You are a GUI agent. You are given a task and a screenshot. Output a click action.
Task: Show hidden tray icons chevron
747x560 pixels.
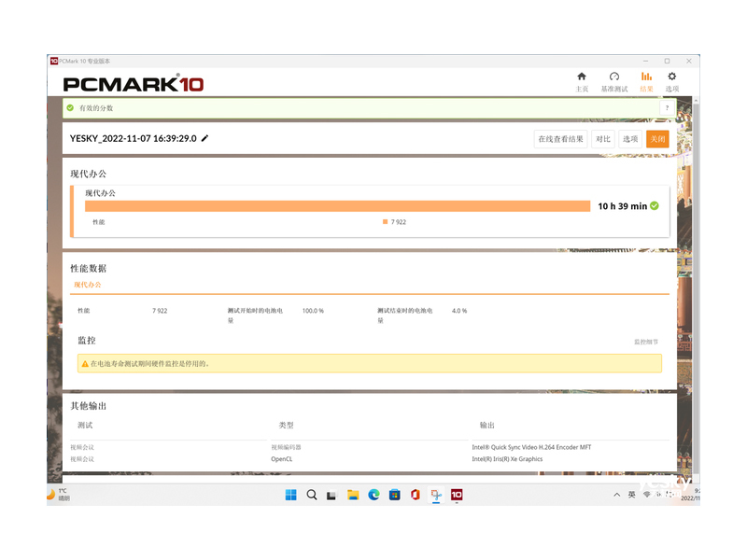click(x=617, y=495)
